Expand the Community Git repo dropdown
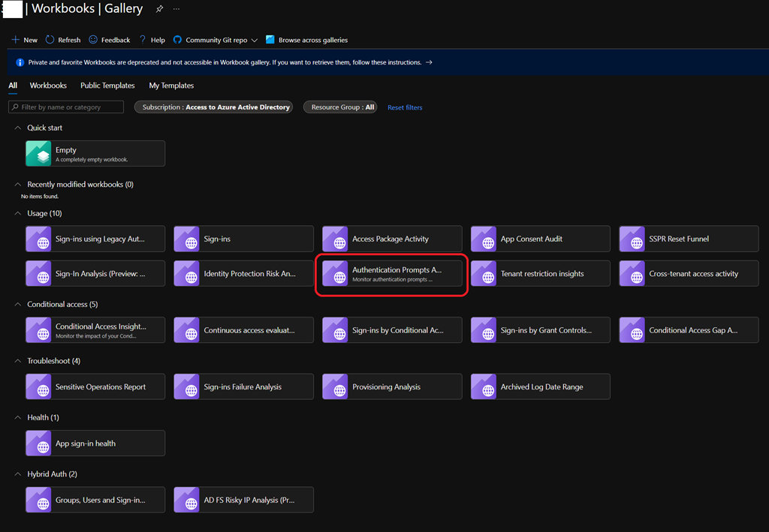 pos(255,41)
